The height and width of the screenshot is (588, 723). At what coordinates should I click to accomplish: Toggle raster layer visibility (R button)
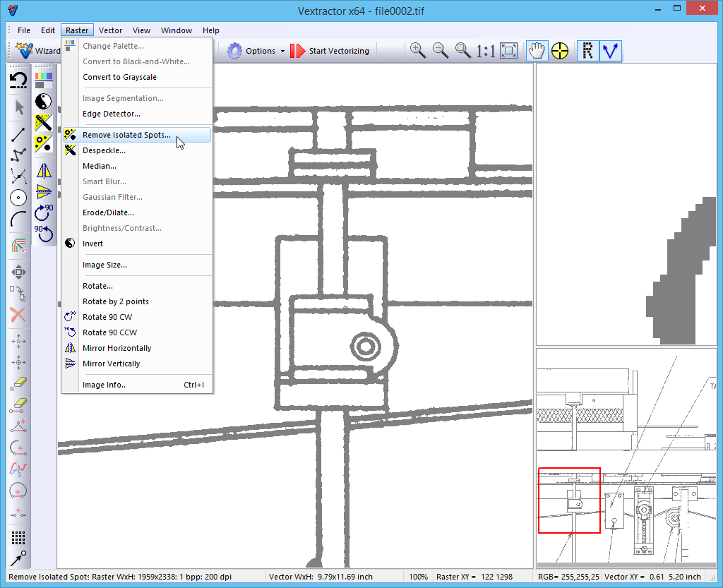point(587,51)
